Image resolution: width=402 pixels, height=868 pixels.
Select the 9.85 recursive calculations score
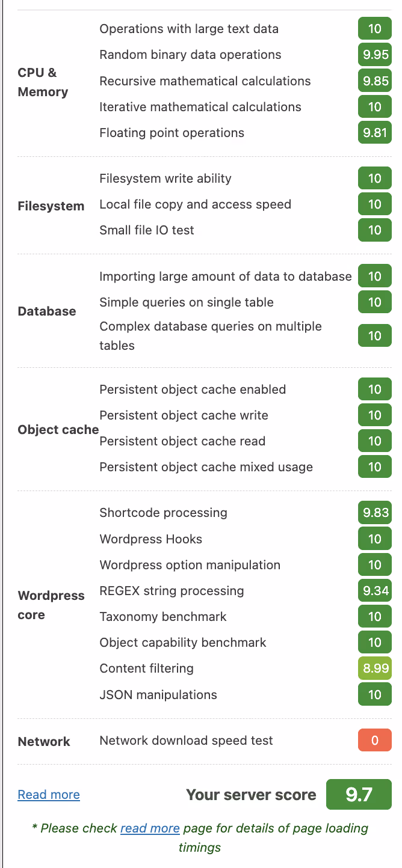point(374,81)
